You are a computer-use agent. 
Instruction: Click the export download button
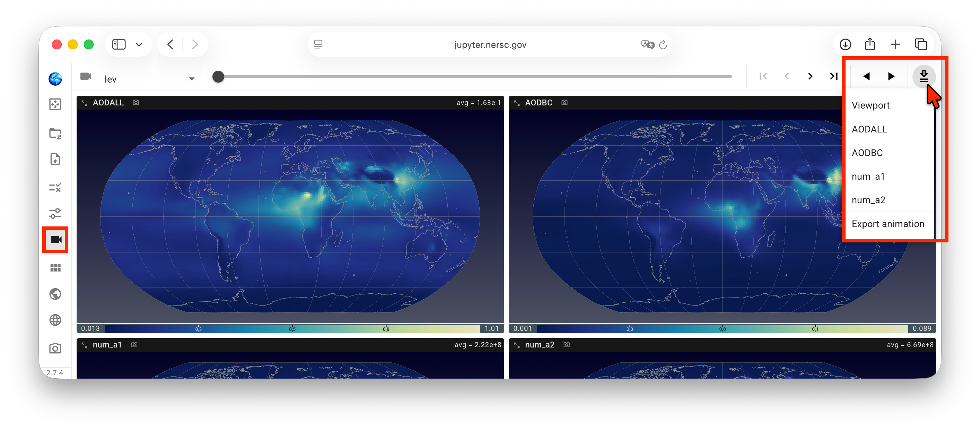coord(924,77)
